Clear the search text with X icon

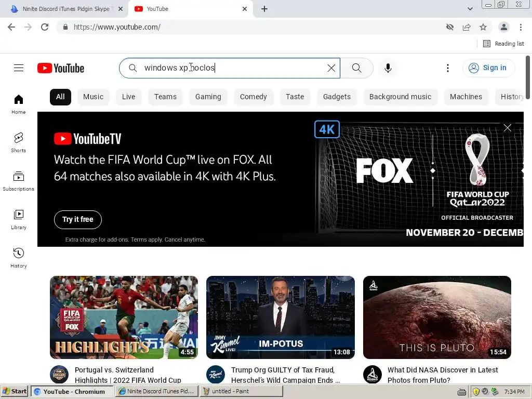[331, 68]
